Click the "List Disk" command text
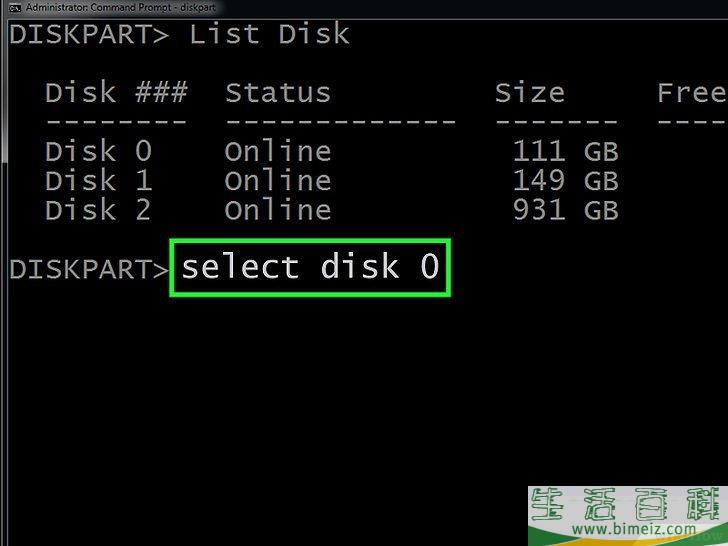The height and width of the screenshot is (546, 728). (x=269, y=34)
